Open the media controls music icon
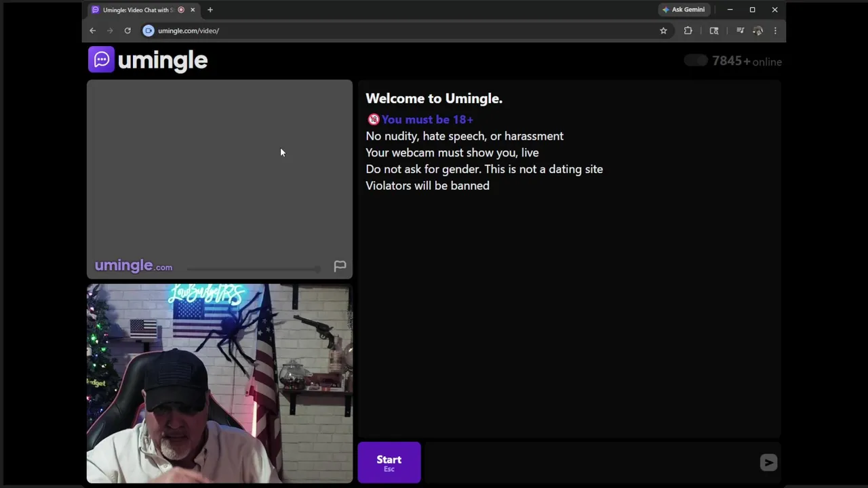Viewport: 868px width, 488px height. coord(740,30)
